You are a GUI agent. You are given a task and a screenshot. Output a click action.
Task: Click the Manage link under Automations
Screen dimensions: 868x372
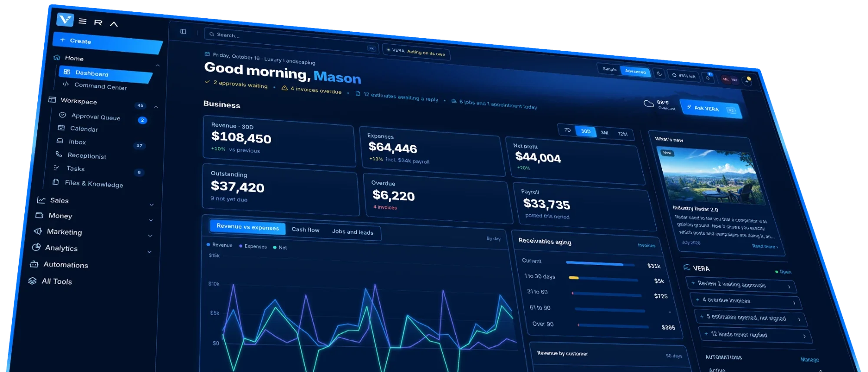pos(810,359)
